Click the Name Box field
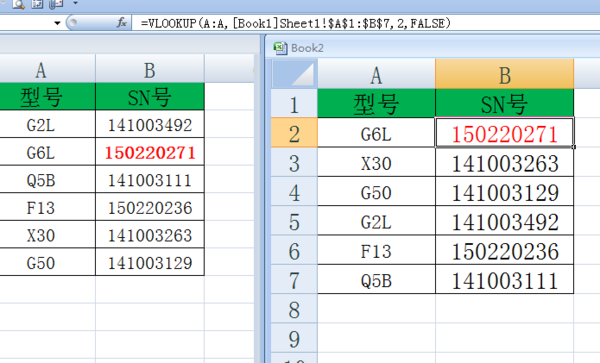Viewport: 600px width, 363px height. tap(25, 23)
